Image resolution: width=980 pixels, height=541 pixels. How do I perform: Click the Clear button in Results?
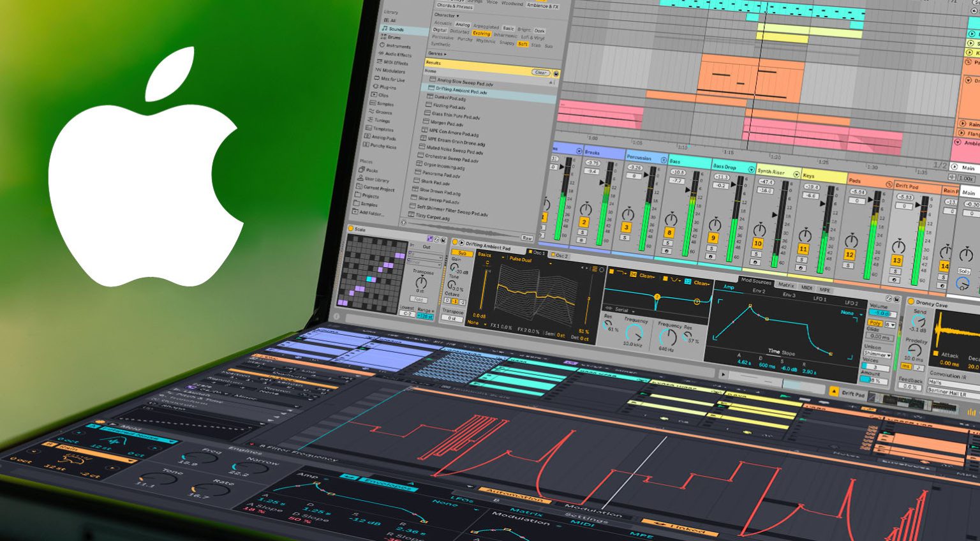click(x=541, y=73)
